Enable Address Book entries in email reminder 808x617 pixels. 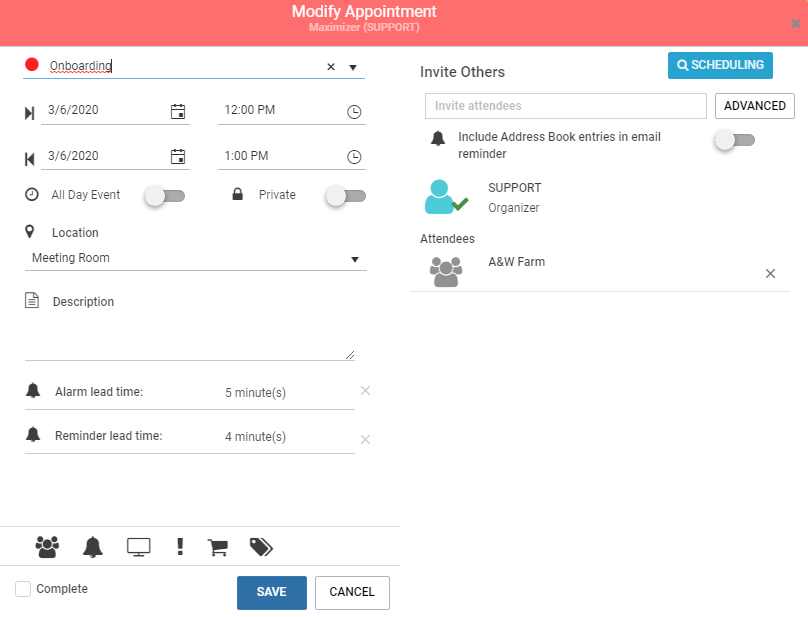735,140
